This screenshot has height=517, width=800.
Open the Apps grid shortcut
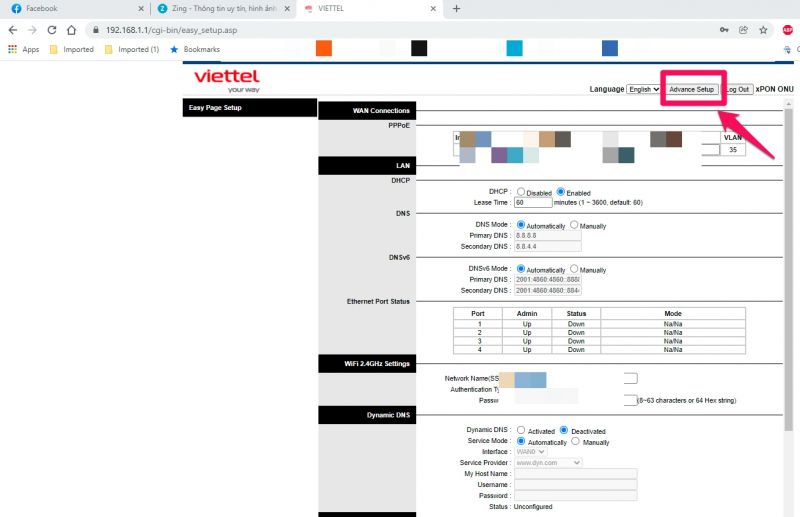click(x=23, y=50)
